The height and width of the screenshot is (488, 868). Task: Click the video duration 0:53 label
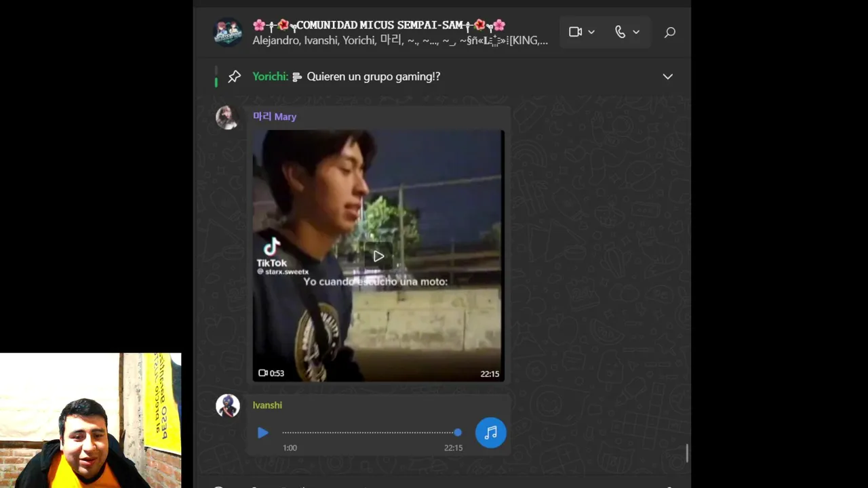271,373
